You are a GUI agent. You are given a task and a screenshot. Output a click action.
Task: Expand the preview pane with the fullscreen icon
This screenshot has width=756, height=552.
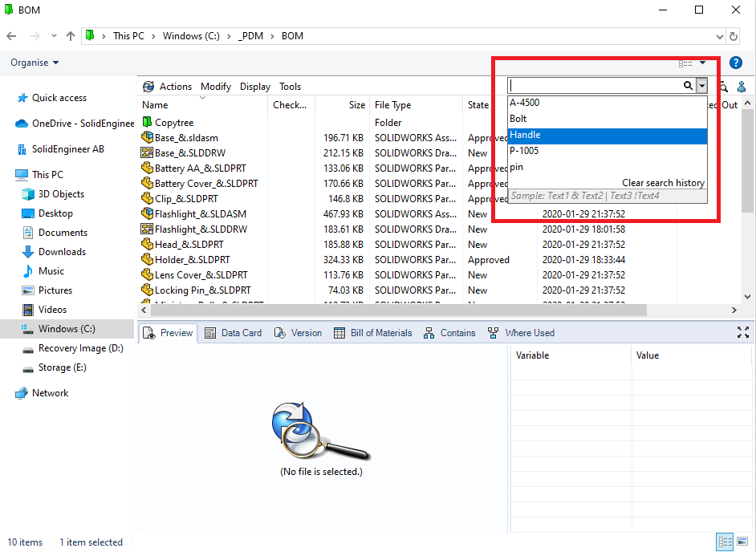pyautogui.click(x=742, y=332)
